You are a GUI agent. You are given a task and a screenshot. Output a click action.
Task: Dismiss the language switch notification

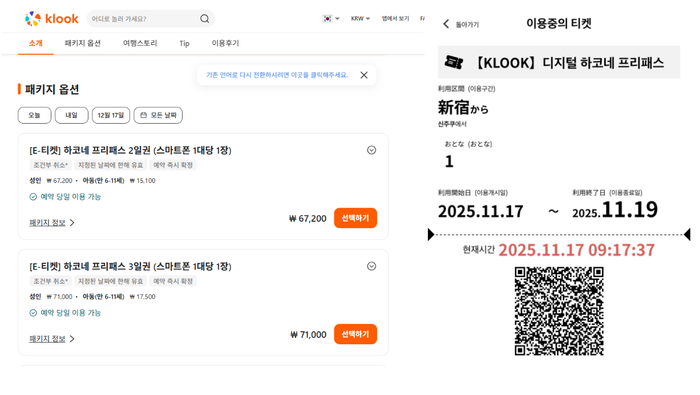pyautogui.click(x=364, y=75)
